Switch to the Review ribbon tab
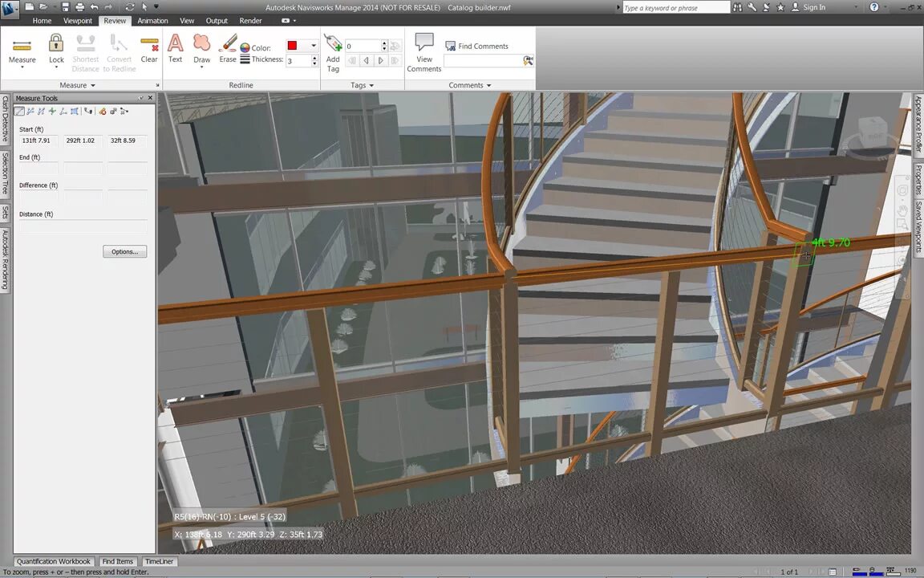 click(x=115, y=20)
